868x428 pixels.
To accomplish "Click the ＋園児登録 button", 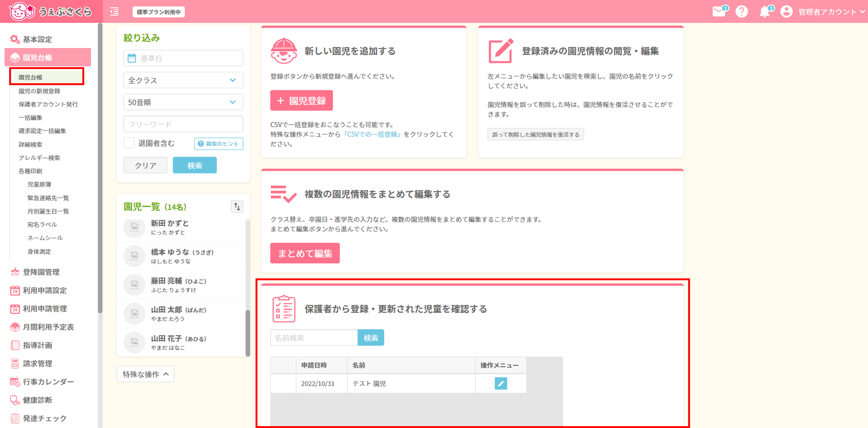I will click(302, 100).
